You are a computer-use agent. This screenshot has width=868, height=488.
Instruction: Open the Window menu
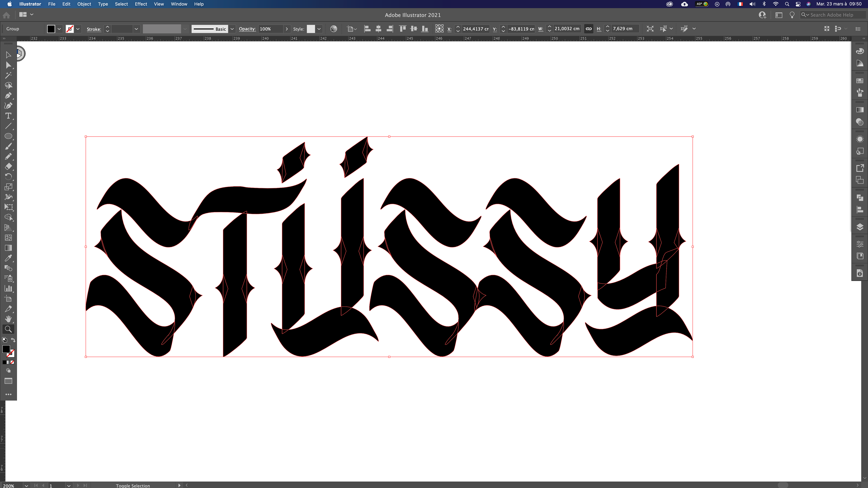179,4
